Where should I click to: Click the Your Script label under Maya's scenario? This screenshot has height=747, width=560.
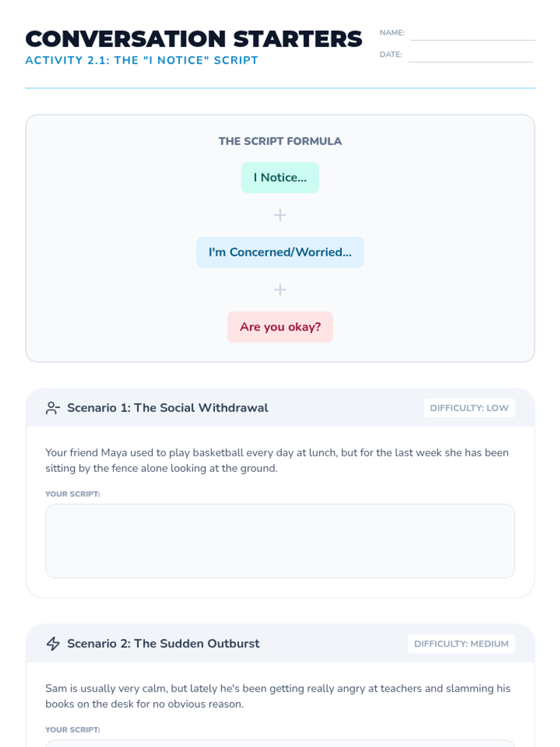tap(73, 494)
